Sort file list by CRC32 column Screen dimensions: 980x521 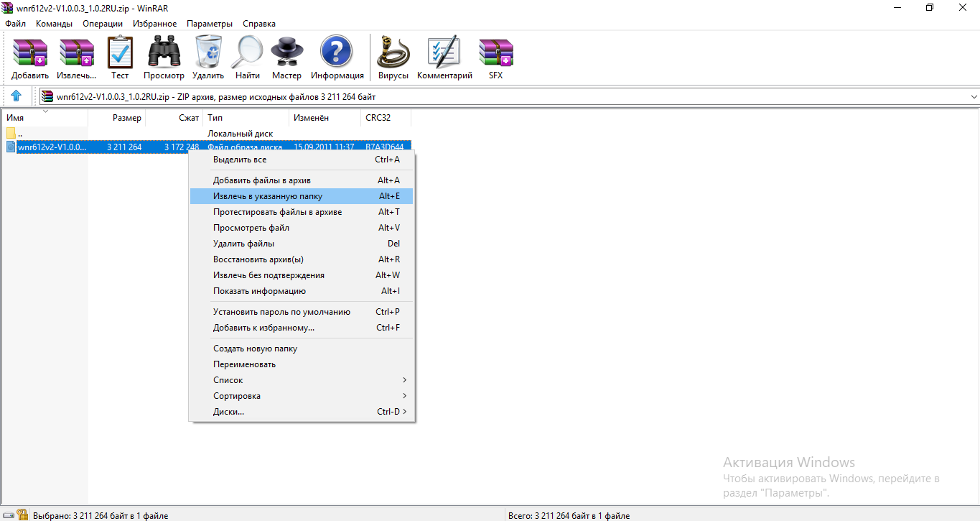point(386,118)
